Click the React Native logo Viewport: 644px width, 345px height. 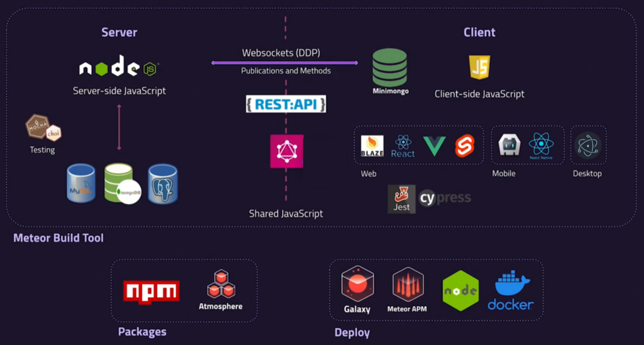coord(541,146)
